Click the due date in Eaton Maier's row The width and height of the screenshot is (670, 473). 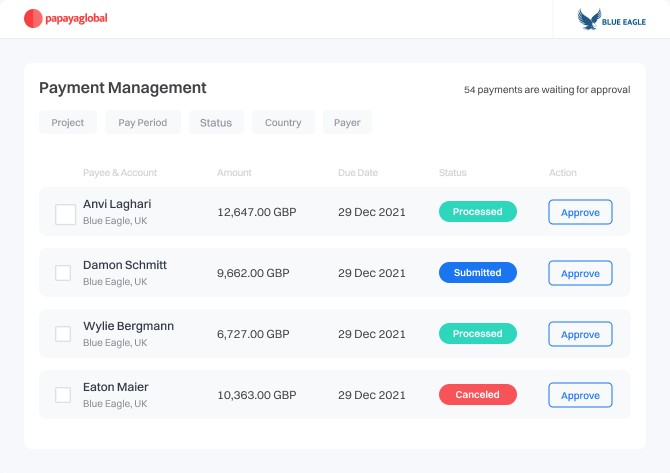pyautogui.click(x=372, y=395)
